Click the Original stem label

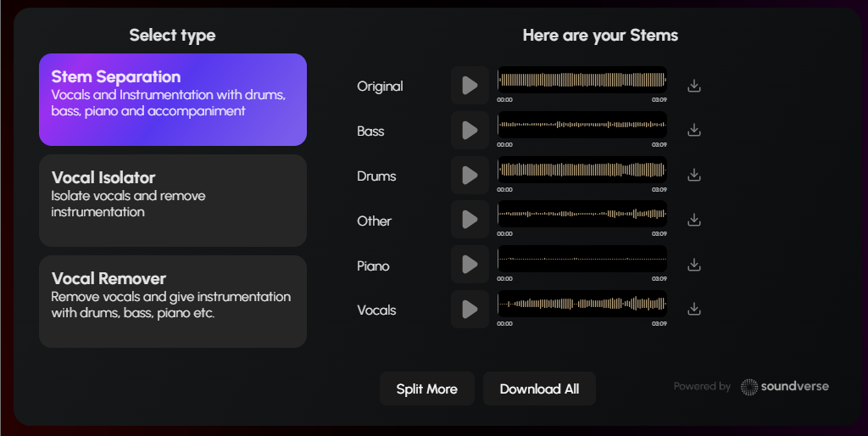(380, 87)
